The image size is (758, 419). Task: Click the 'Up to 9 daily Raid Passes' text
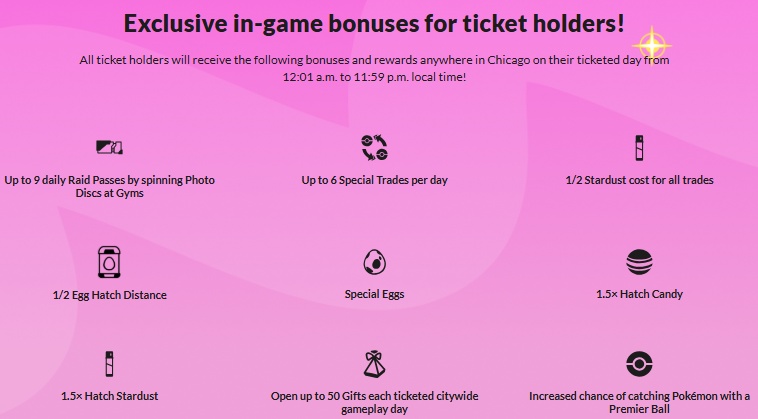[109, 186]
